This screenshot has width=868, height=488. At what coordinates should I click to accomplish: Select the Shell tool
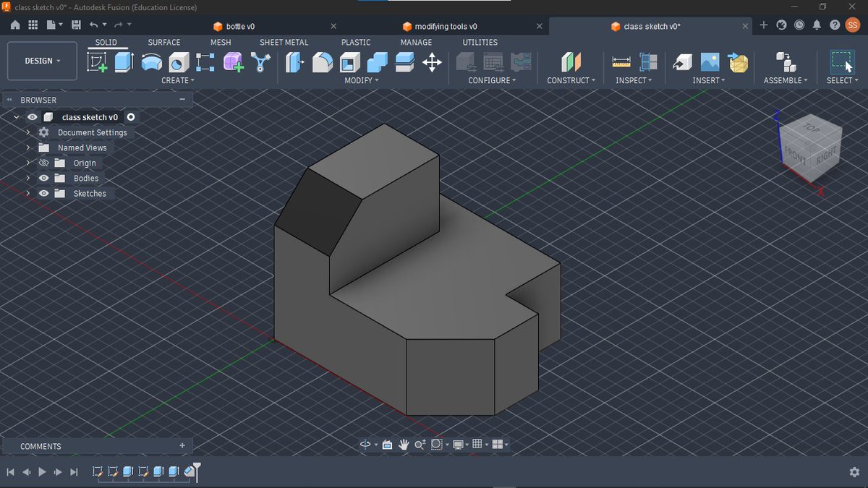350,62
